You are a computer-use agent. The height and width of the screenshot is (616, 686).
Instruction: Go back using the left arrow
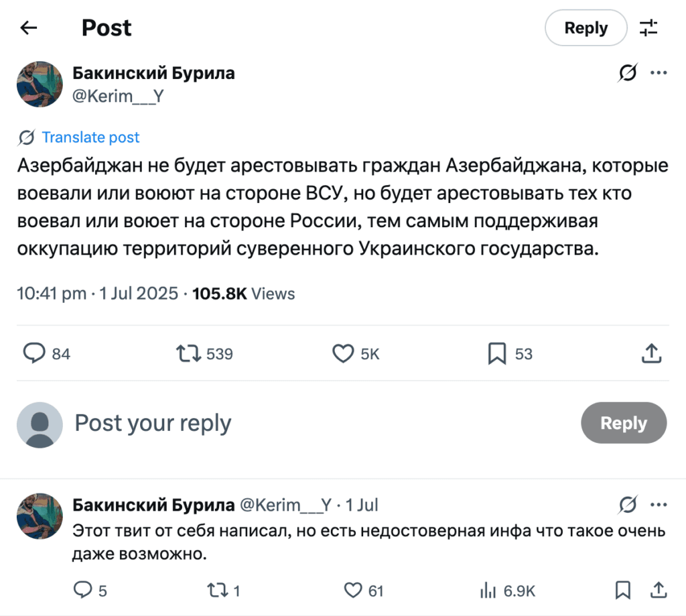(28, 28)
